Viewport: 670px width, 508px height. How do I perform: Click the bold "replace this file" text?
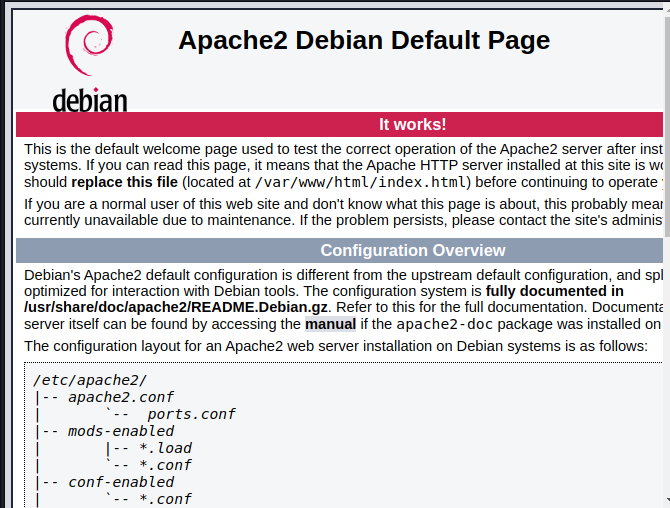[124, 182]
